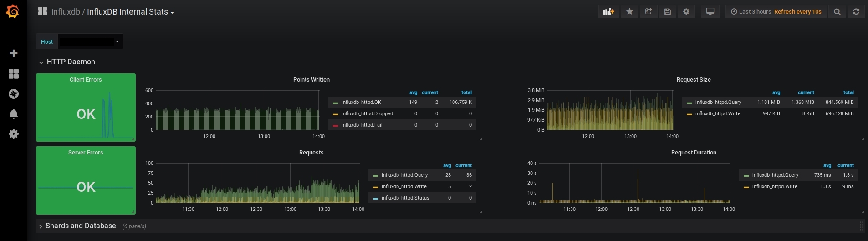
Task: Click the (6 panels) row text
Action: [134, 226]
